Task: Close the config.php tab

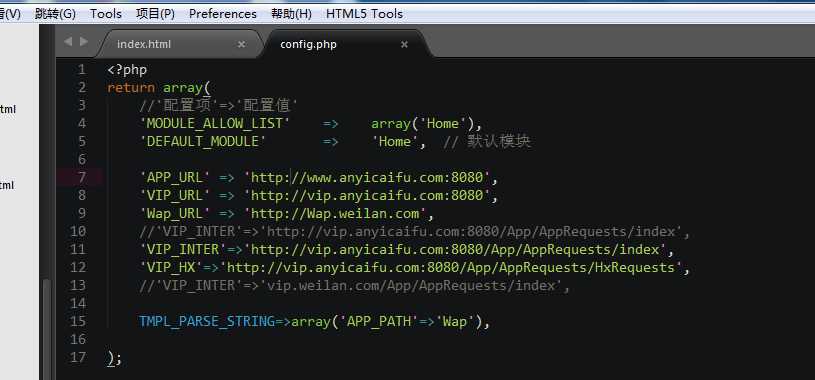Action: [404, 45]
